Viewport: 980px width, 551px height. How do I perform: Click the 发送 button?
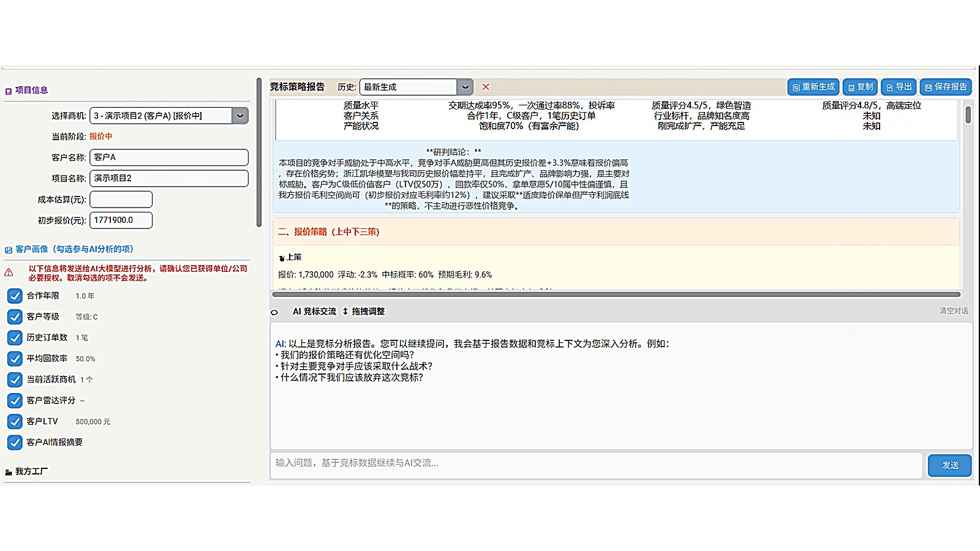point(949,465)
